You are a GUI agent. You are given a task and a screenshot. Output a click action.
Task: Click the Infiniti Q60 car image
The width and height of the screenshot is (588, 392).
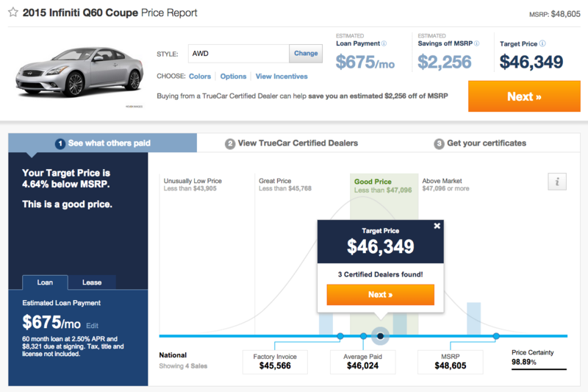coord(79,73)
